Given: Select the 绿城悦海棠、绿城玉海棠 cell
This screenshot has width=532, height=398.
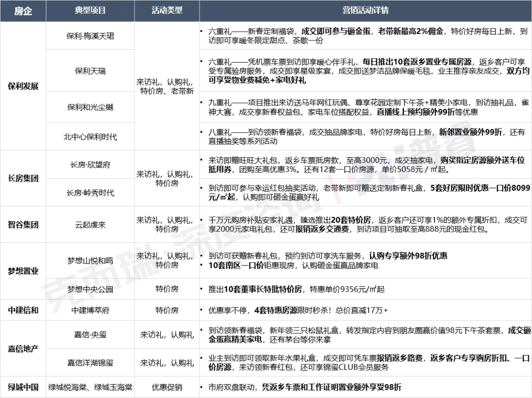Looking at the screenshot, I should click(x=90, y=387).
